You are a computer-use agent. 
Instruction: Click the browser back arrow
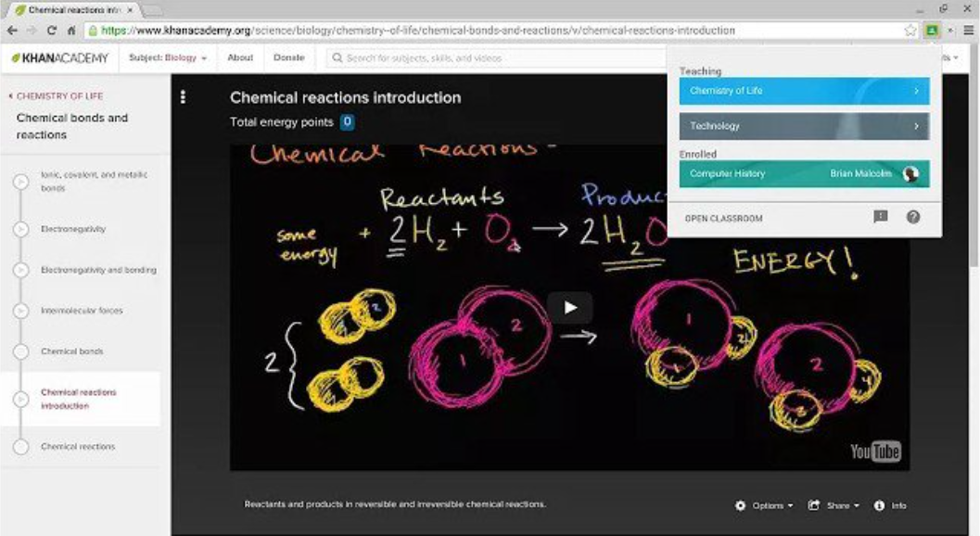(12, 30)
